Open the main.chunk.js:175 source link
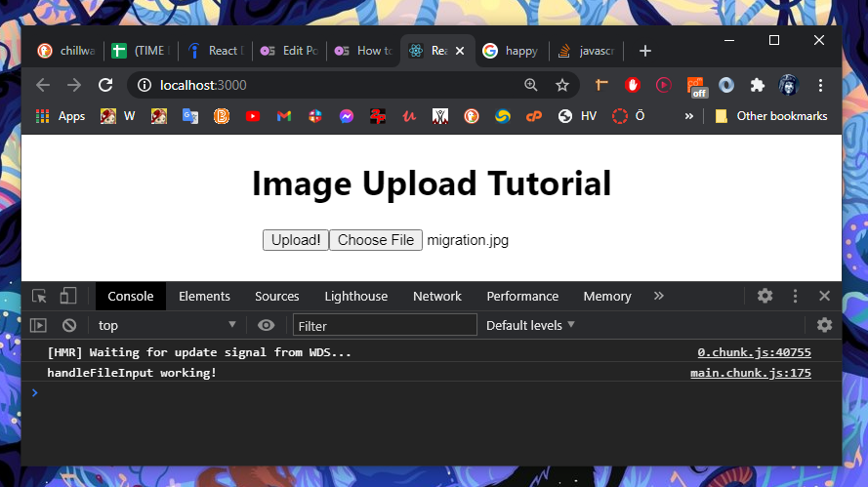 point(750,373)
